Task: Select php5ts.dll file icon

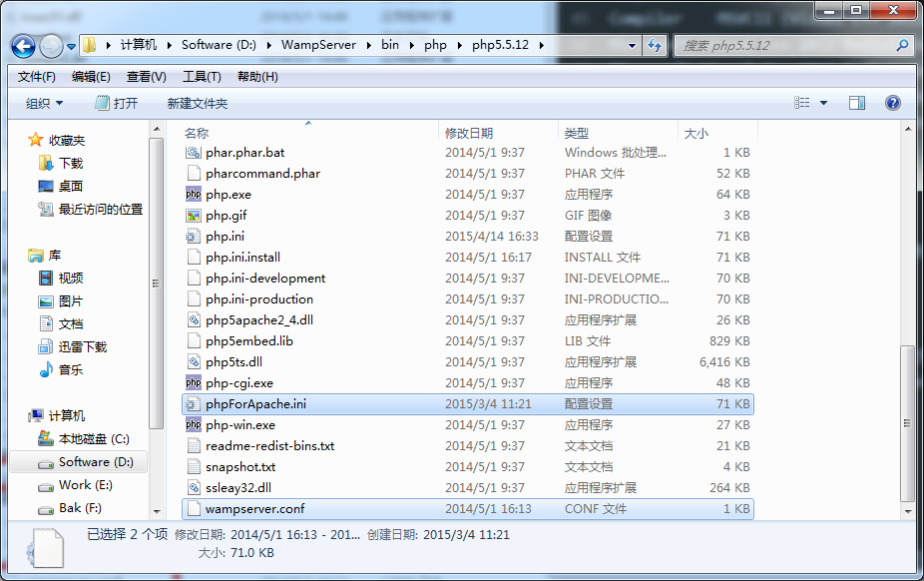Action: point(194,361)
